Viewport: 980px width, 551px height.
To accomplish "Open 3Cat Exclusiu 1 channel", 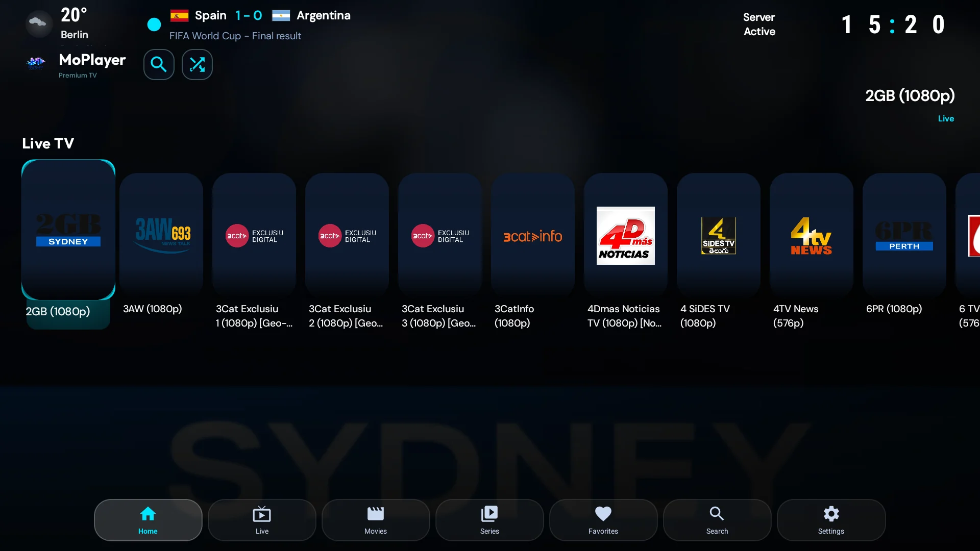I will (254, 235).
